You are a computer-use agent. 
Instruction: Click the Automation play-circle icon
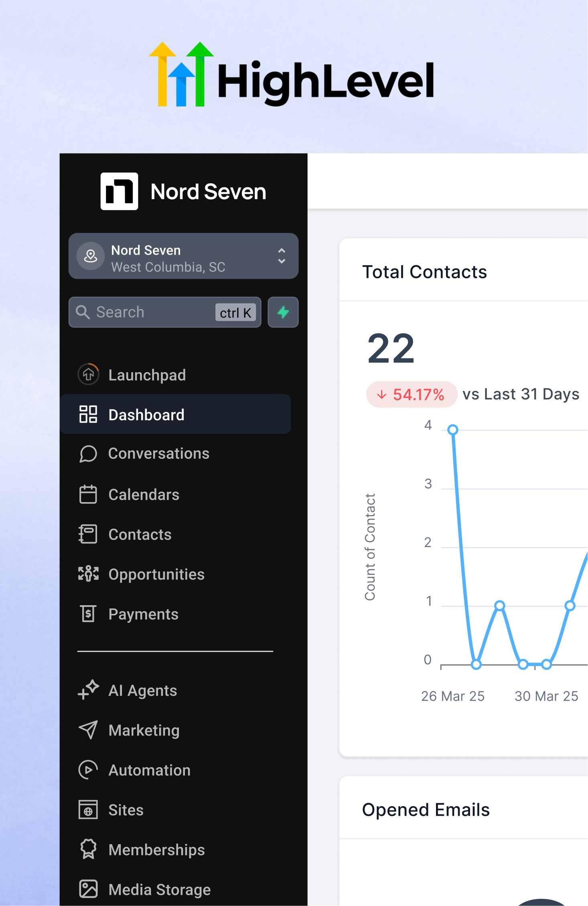coord(88,770)
